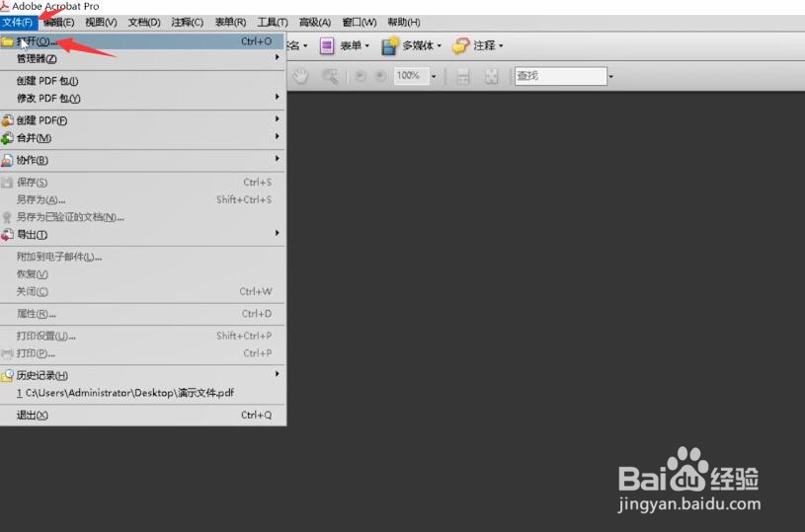
Task: Click the 协作 icon in menu
Action: pyautogui.click(x=7, y=160)
